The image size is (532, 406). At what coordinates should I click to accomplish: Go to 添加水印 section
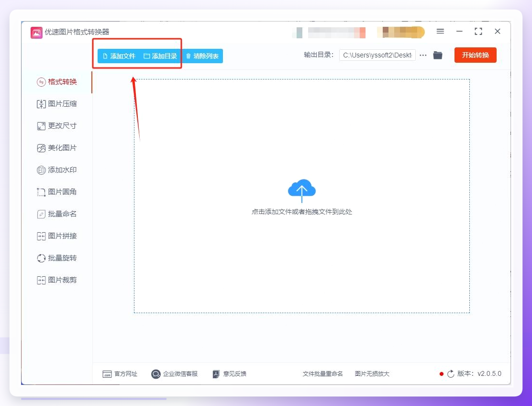pos(56,170)
